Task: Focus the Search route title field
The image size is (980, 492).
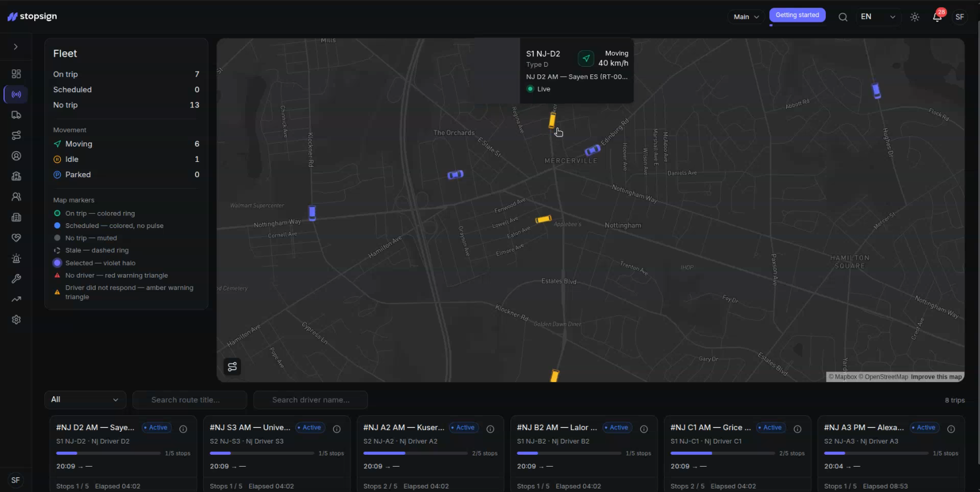Action: (x=190, y=400)
